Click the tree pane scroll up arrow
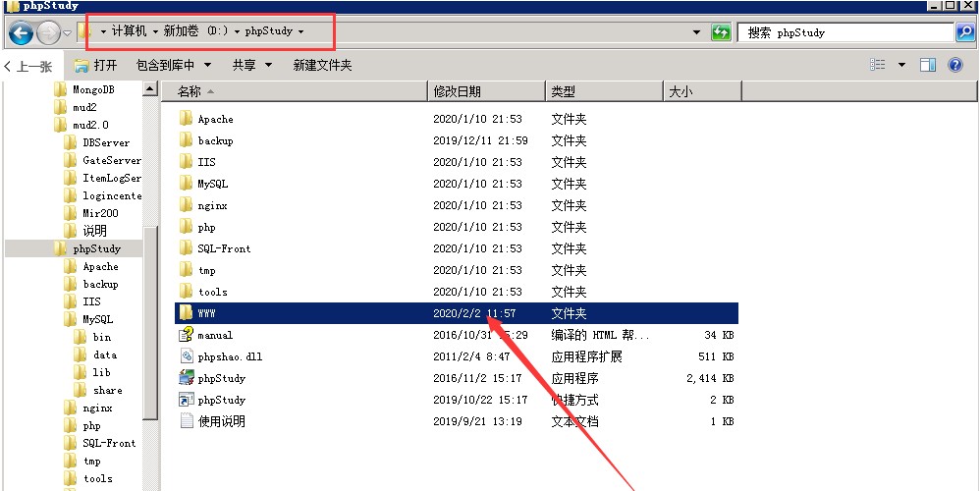The image size is (980, 491). 150,89
